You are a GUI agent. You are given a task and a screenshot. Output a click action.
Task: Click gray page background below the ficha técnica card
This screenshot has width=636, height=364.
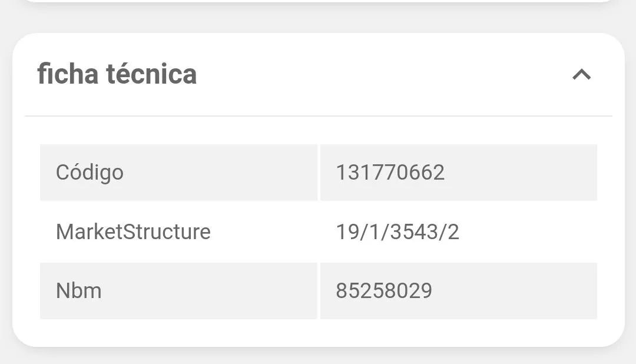(x=318, y=356)
